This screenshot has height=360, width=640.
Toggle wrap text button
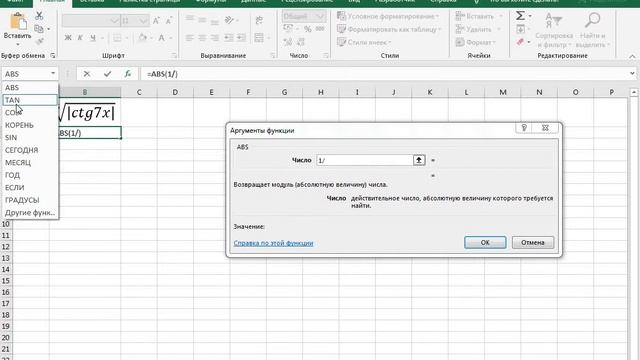pyautogui.click(x=259, y=20)
